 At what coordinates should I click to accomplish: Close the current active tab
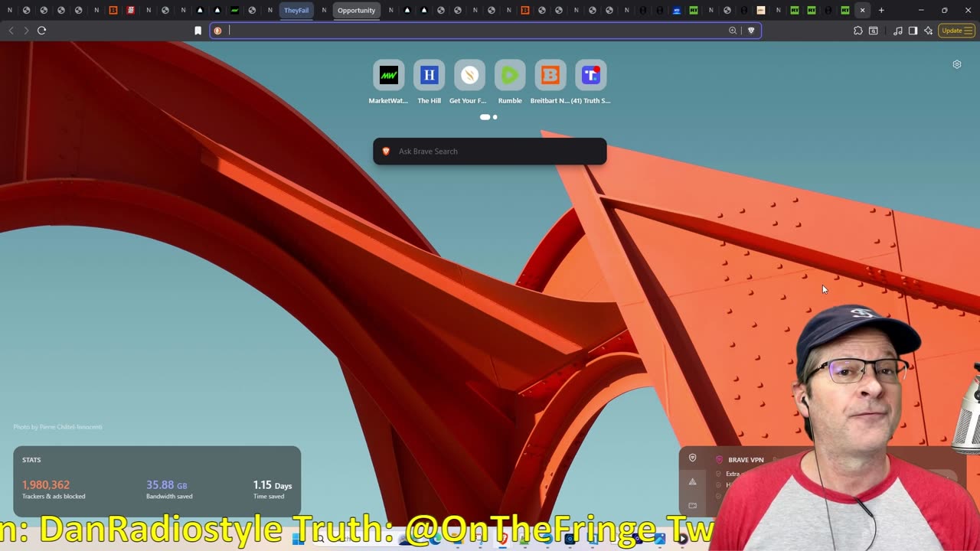point(862,10)
